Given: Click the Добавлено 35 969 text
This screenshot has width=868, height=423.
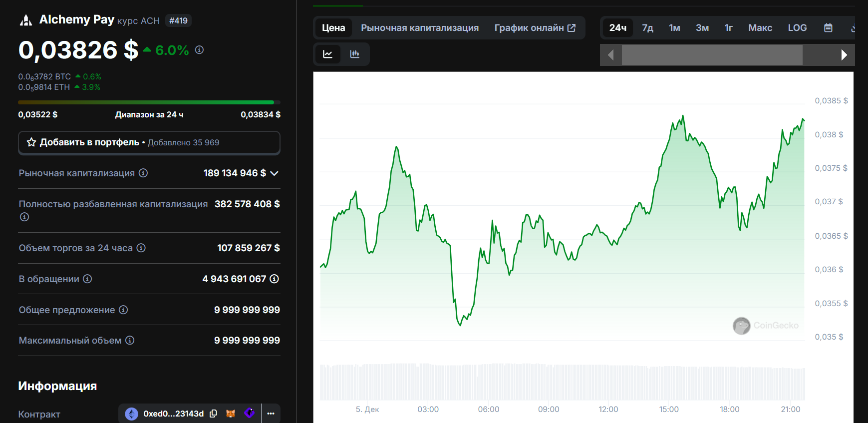Looking at the screenshot, I should pos(184,142).
